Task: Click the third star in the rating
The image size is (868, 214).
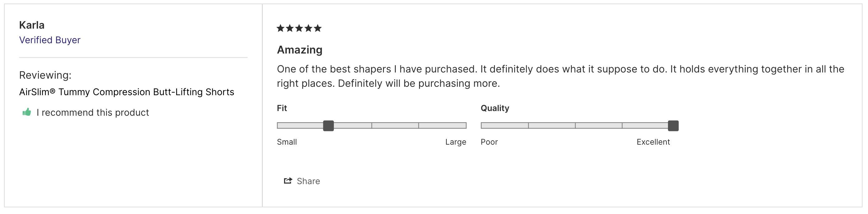Action: 299,28
